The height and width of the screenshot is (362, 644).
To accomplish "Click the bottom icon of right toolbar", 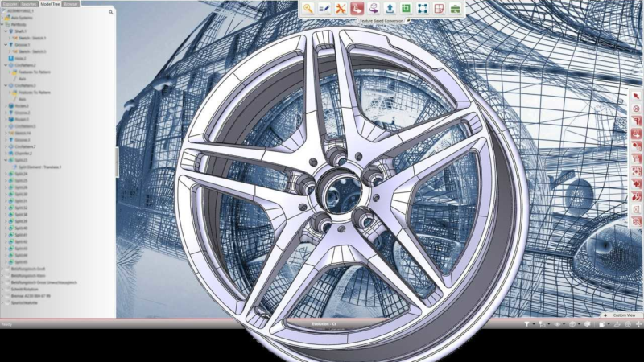I will (636, 222).
